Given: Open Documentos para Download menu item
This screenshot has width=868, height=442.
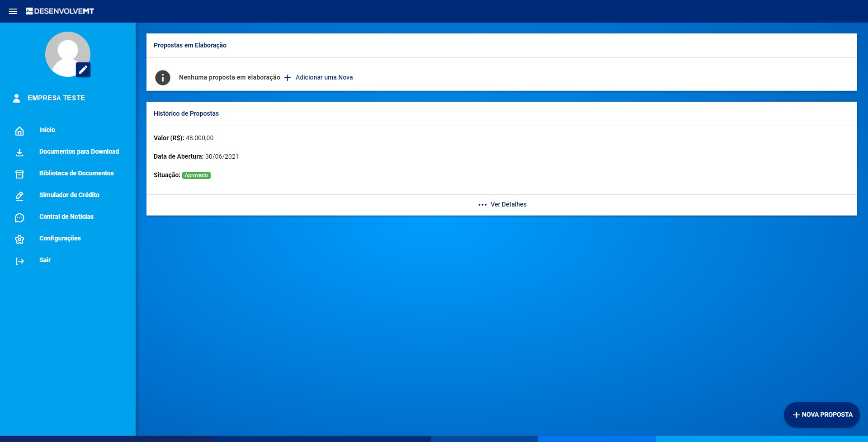Looking at the screenshot, I should tap(79, 151).
